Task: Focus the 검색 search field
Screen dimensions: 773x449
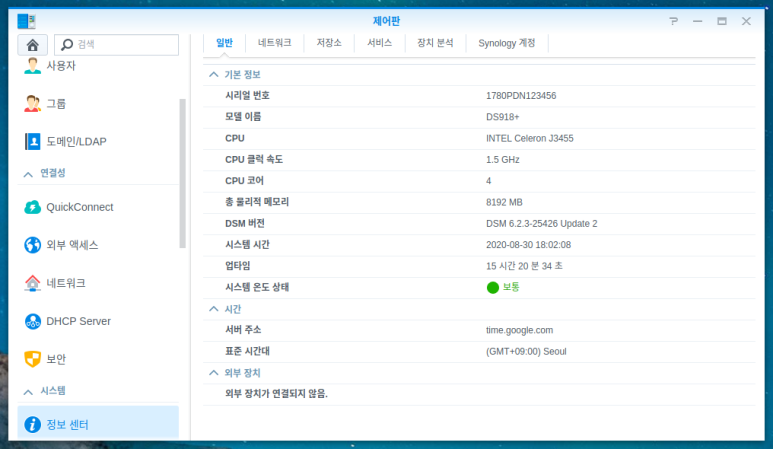Action: coord(116,45)
